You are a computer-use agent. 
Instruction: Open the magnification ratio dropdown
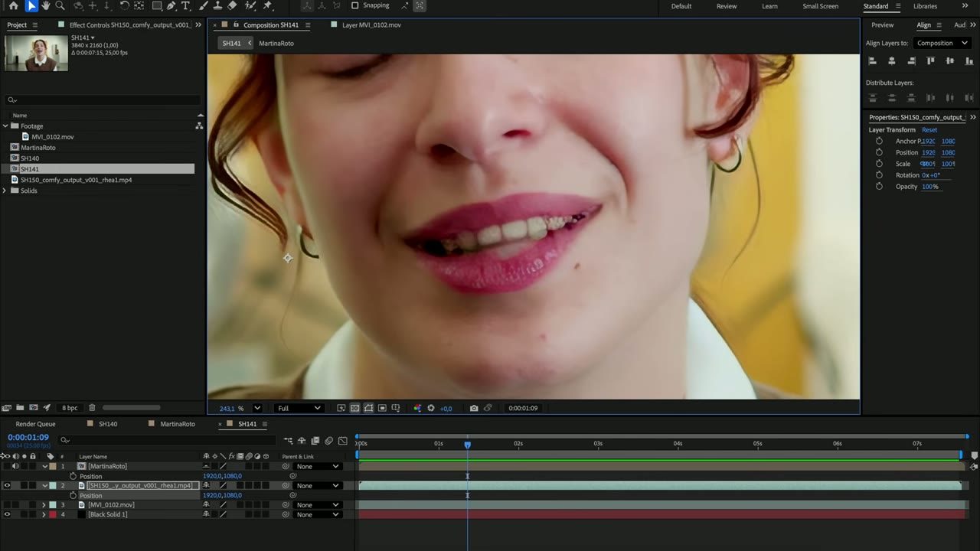257,408
